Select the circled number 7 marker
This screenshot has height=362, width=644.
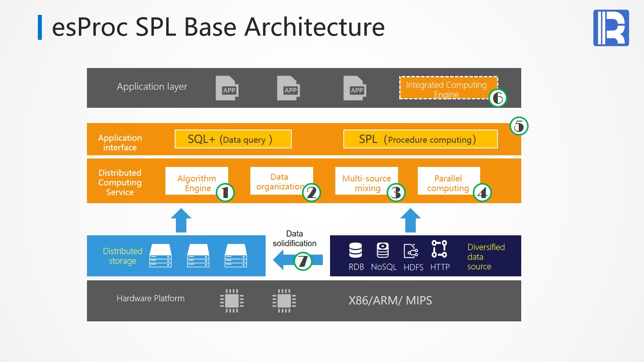[303, 261]
